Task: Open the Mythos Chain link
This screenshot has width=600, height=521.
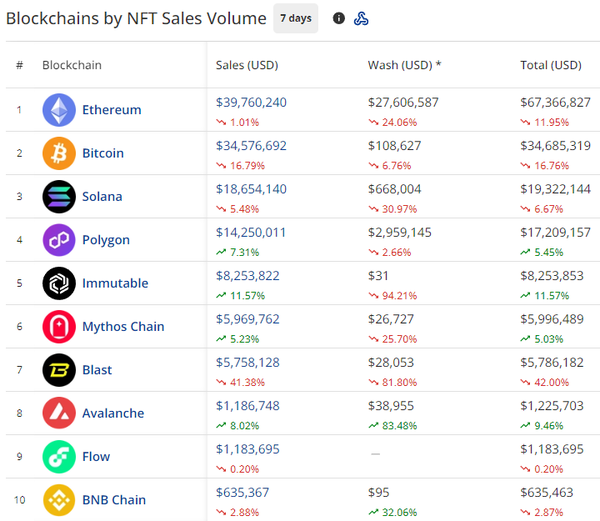Action: (x=123, y=326)
